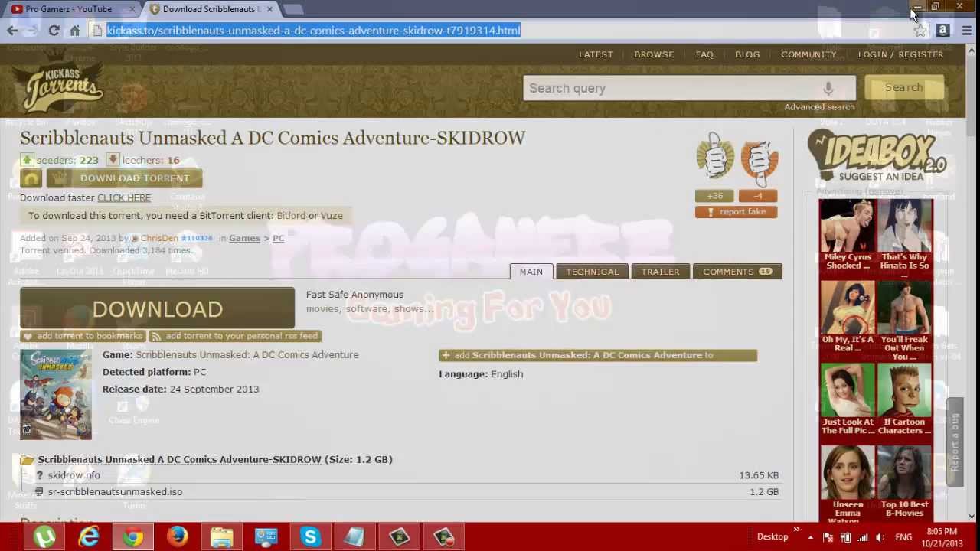
Task: Give the torrent a thumbs down
Action: [759, 161]
